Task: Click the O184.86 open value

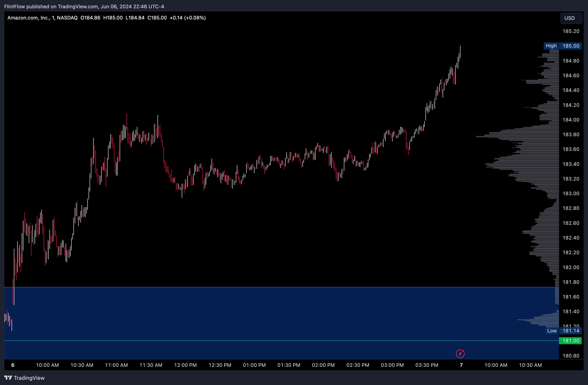Action: 90,18
